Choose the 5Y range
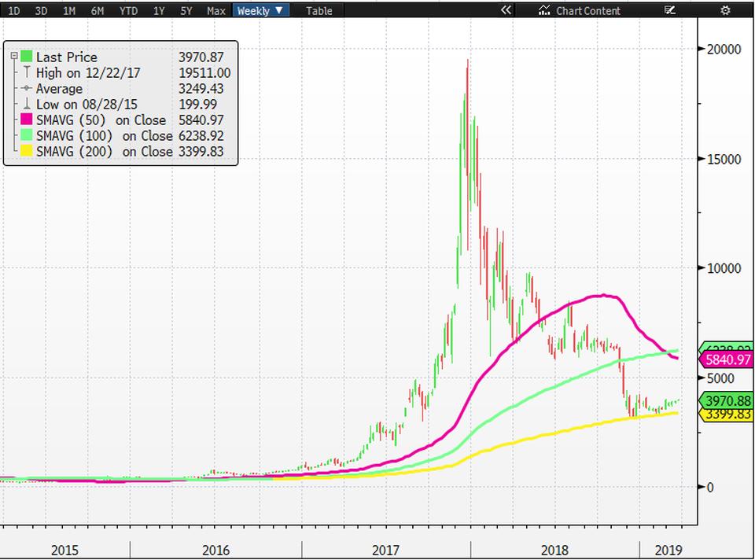 [x=186, y=10]
